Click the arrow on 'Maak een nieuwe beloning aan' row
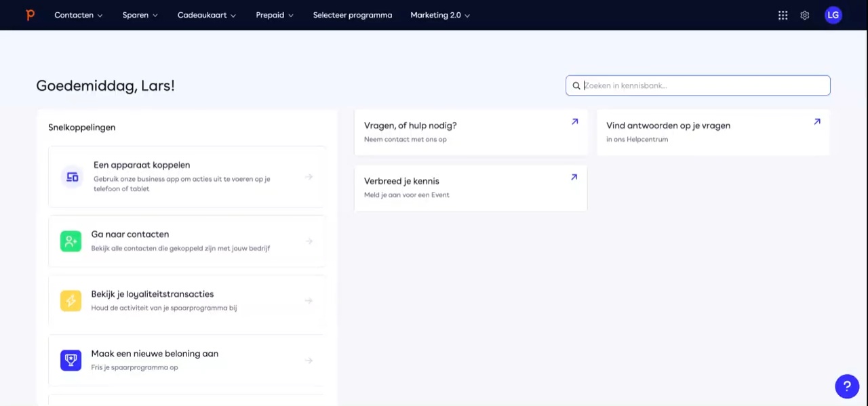868x406 pixels. pos(309,361)
